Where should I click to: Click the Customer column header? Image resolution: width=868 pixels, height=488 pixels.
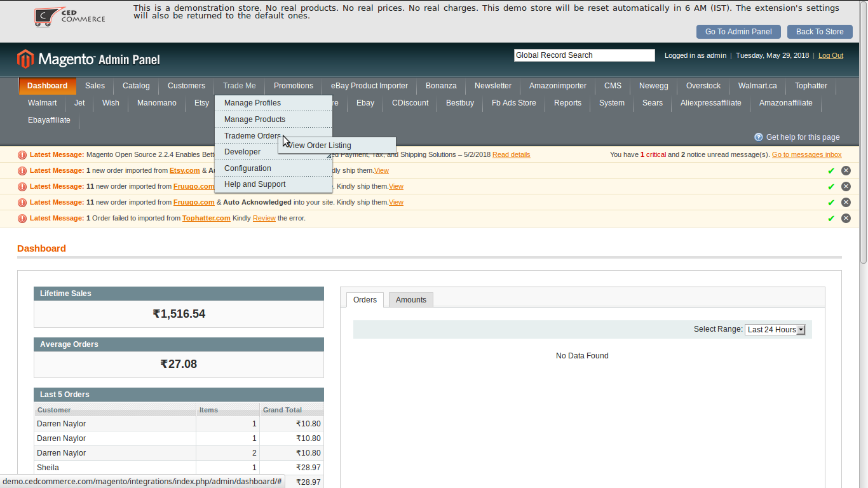tap(115, 410)
